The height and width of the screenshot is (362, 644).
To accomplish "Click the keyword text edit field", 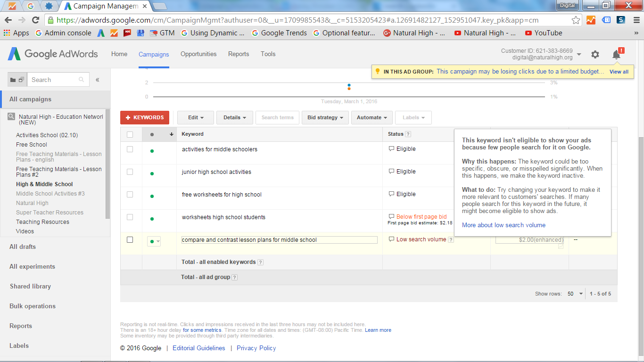I will [x=280, y=240].
